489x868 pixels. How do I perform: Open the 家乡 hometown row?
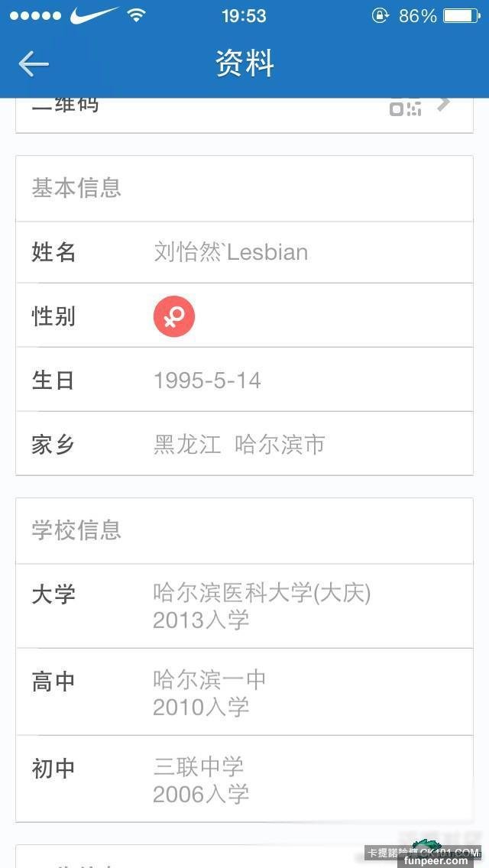244,444
